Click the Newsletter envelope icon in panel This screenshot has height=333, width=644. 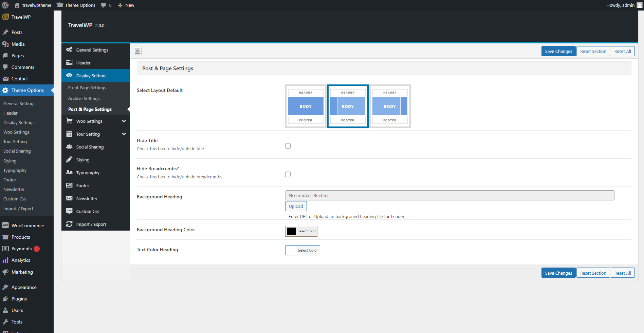(x=69, y=198)
